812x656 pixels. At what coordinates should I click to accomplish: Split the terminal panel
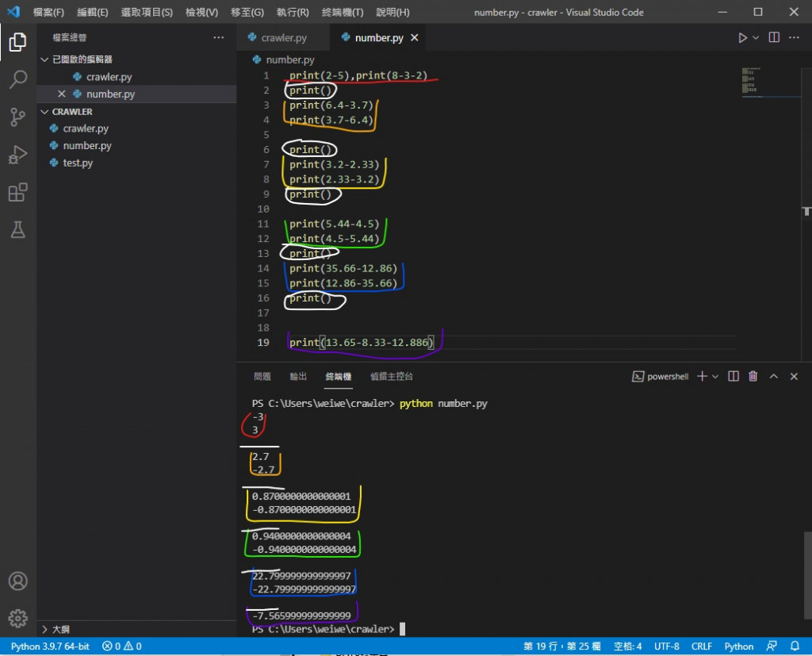coord(733,376)
